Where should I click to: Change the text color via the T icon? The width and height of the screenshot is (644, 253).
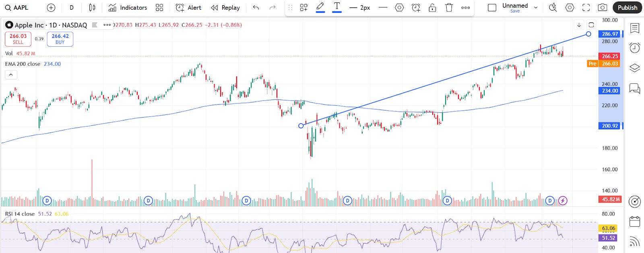tap(337, 7)
